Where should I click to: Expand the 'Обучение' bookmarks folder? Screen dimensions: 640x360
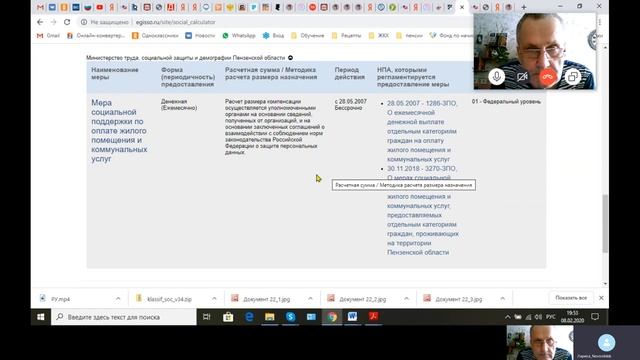pyautogui.click(x=308, y=36)
